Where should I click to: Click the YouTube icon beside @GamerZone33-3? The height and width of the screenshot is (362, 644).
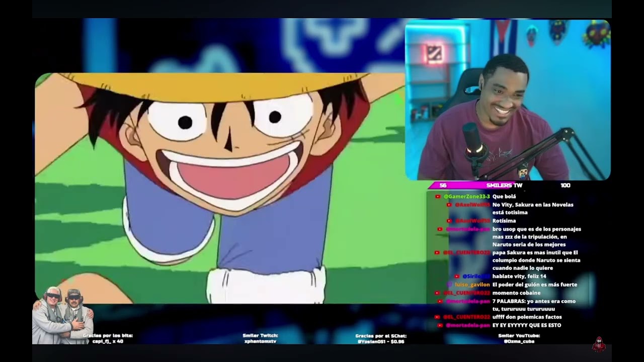coord(438,197)
